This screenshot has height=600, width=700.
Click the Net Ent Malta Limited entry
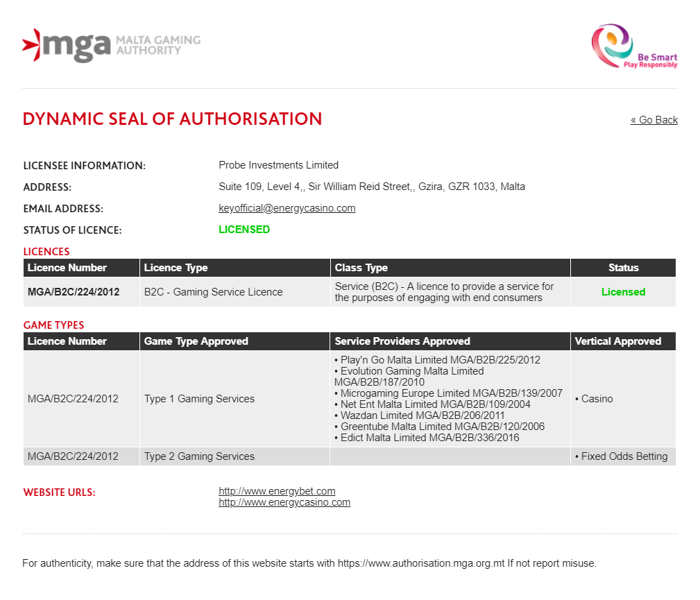(433, 404)
